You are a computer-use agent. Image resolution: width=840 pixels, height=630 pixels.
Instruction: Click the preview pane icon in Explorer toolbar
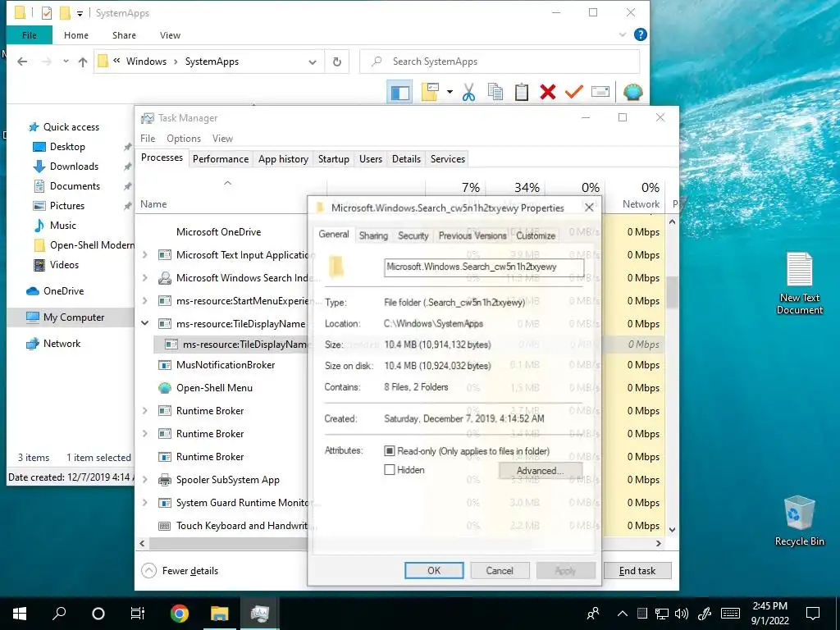tap(399, 92)
